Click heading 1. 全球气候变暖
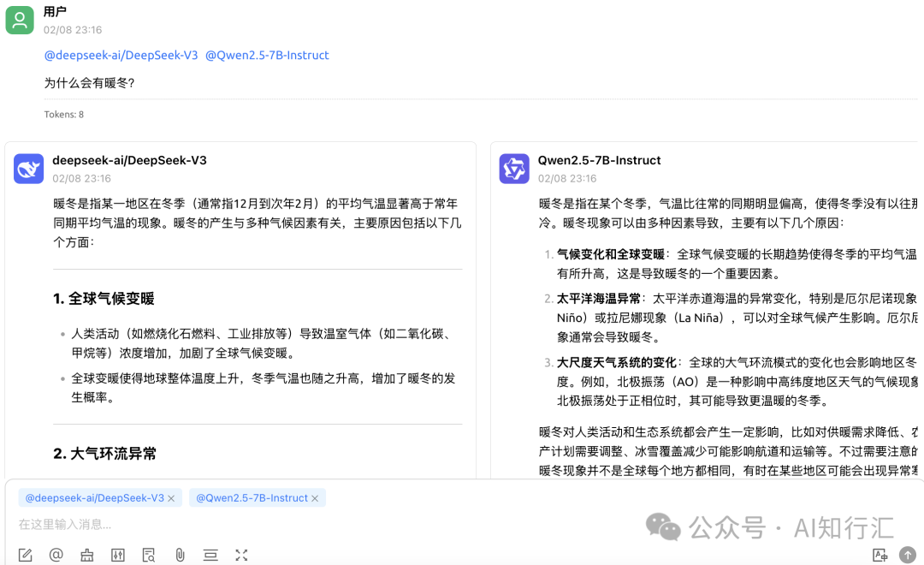Screen dimensions: 924x565 pos(104,299)
